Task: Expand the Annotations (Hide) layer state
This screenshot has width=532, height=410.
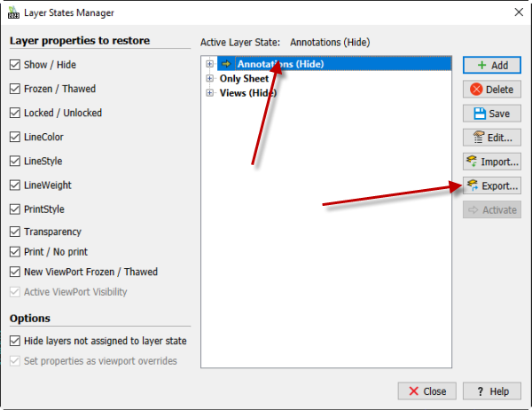Action: click(209, 64)
